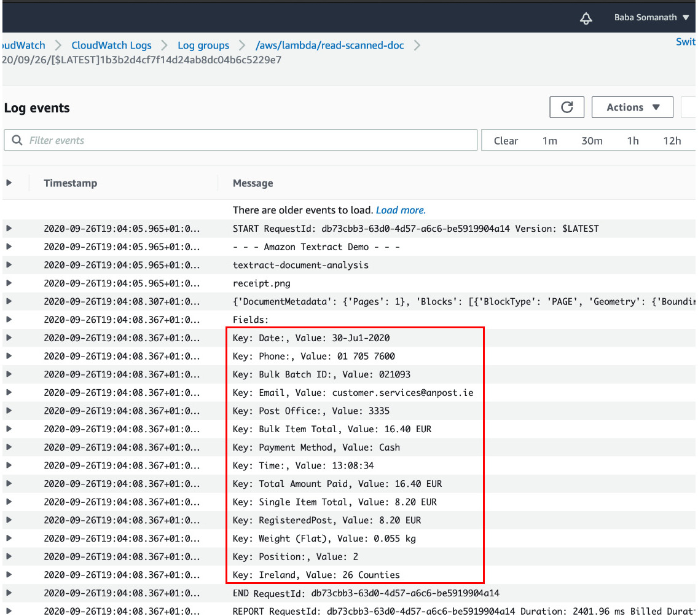Select the 1m time range
This screenshot has height=616, width=698.
[550, 141]
